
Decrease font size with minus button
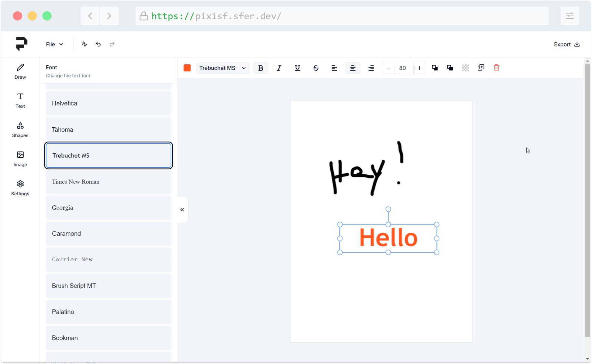pyautogui.click(x=388, y=68)
